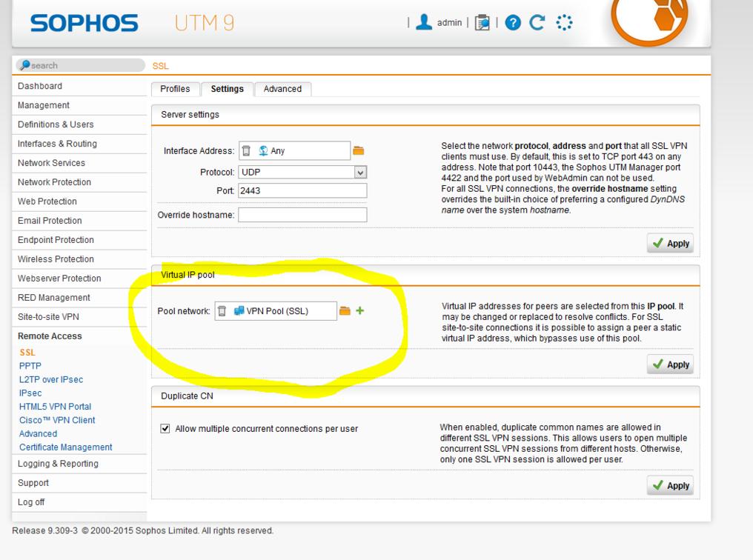Screen dimensions: 753x560
Task: Open Network Services menu
Action: point(79,163)
